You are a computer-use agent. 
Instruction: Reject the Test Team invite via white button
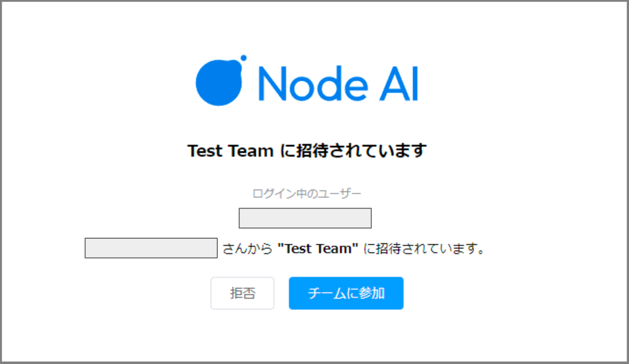(242, 293)
